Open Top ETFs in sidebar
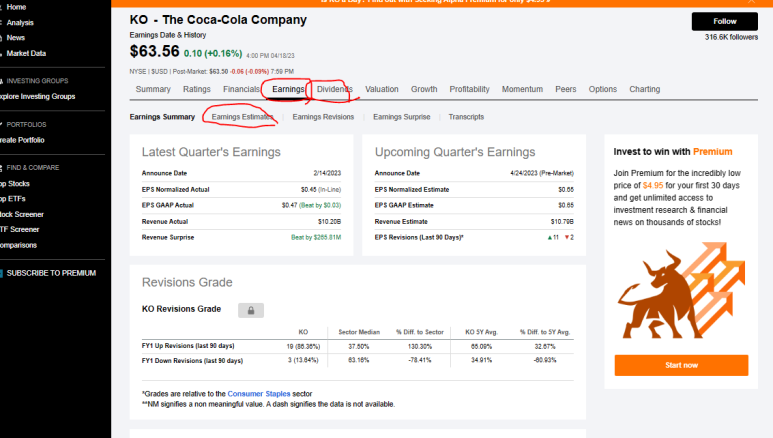The image size is (773, 438). click(x=13, y=199)
